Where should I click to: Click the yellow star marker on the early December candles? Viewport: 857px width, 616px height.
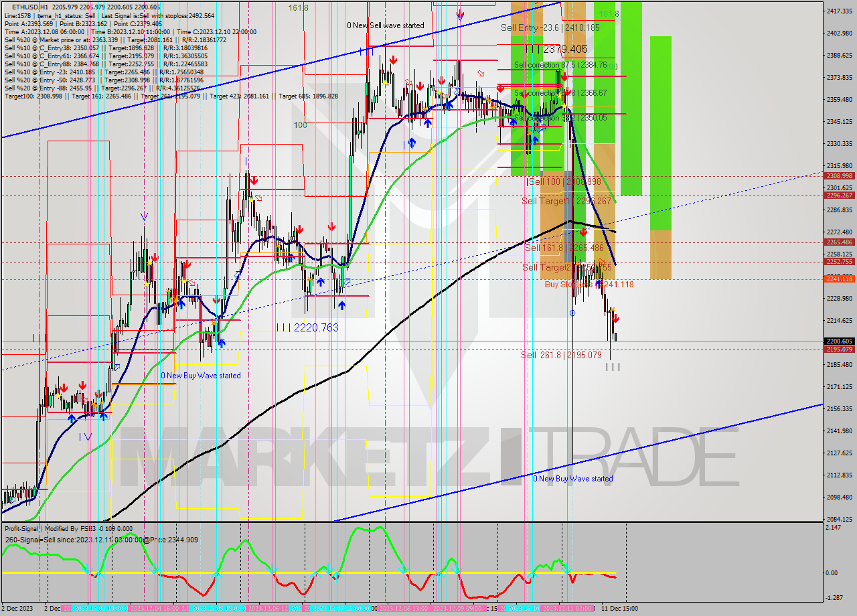[x=58, y=396]
